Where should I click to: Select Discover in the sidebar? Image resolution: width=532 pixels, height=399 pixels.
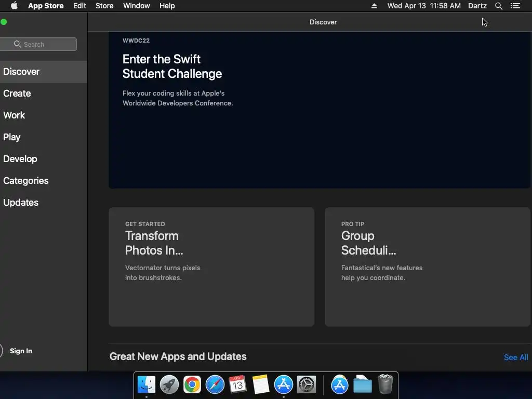click(x=44, y=72)
